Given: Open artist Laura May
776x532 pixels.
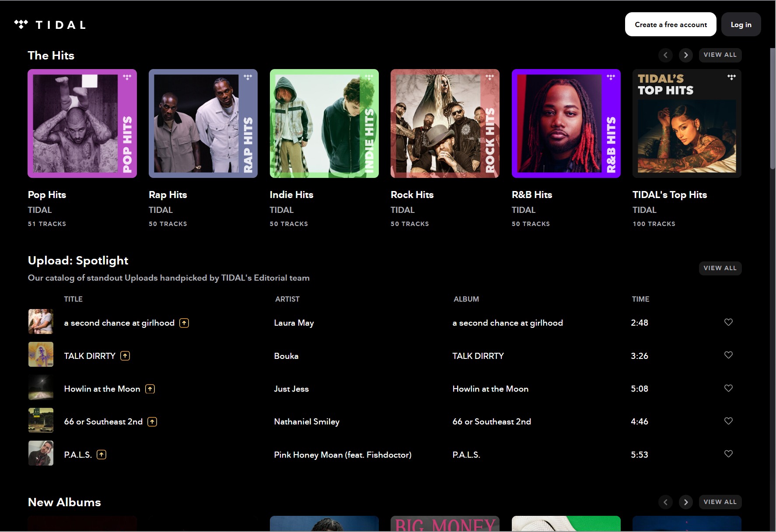Looking at the screenshot, I should click(294, 323).
